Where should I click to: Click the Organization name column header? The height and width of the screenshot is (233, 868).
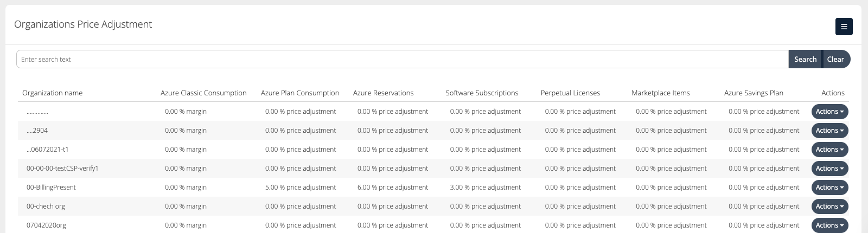(52, 93)
